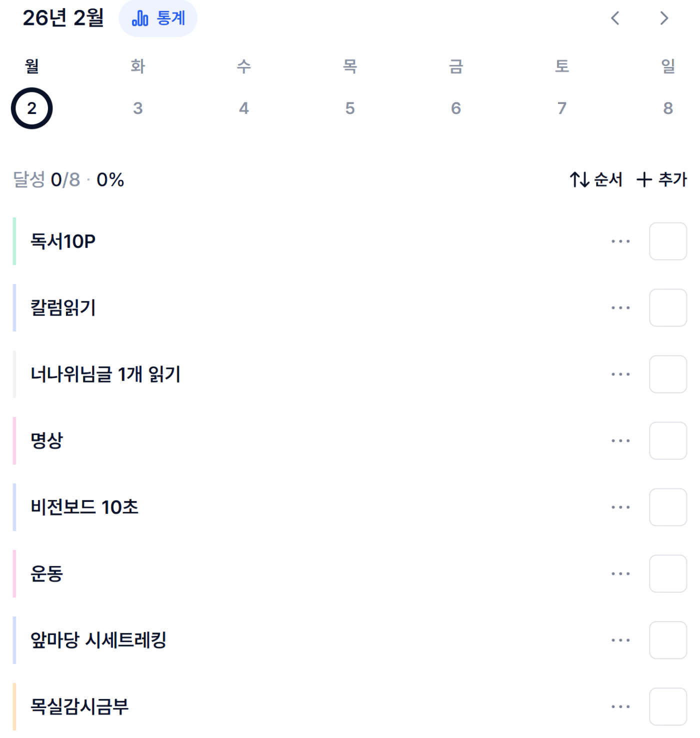
Task: Click the green color bar beside 독서10P
Action: pyautogui.click(x=14, y=241)
